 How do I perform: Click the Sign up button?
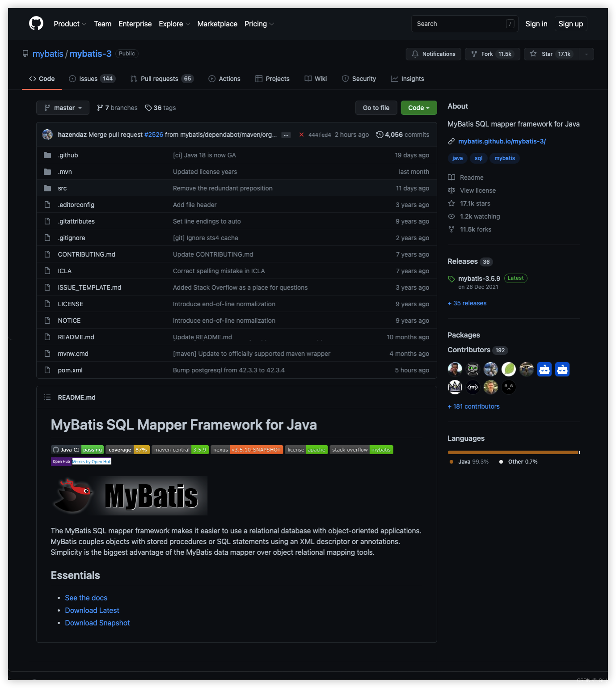[x=570, y=24]
